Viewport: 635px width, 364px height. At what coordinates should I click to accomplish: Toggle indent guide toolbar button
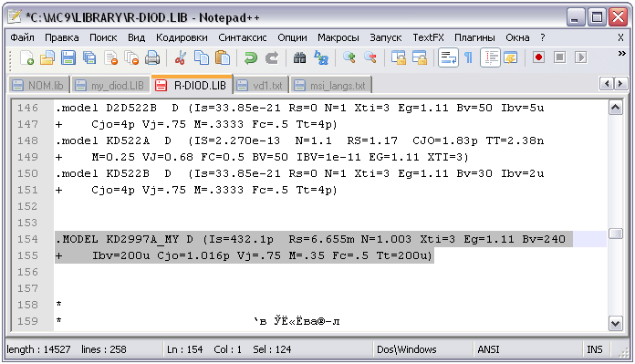click(490, 57)
